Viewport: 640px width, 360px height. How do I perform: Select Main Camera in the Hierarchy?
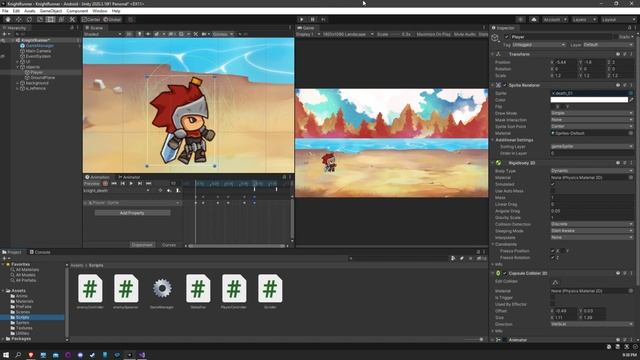pyautogui.click(x=38, y=51)
